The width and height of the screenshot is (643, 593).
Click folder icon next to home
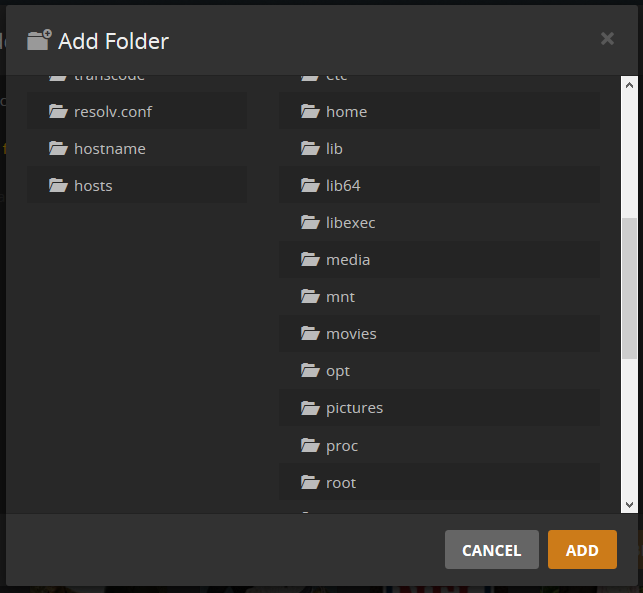click(x=310, y=111)
